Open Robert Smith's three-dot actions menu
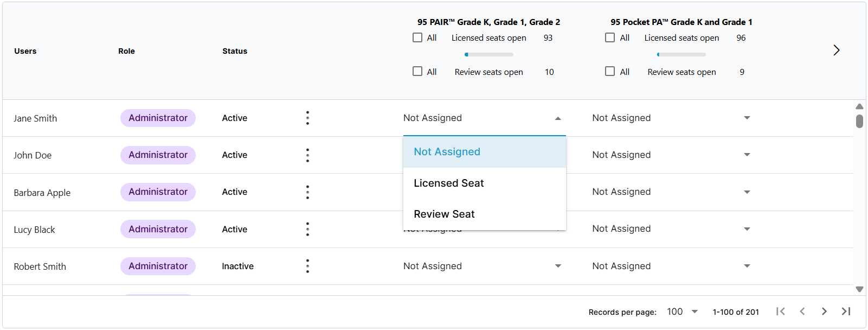The height and width of the screenshot is (330, 868). click(x=307, y=266)
